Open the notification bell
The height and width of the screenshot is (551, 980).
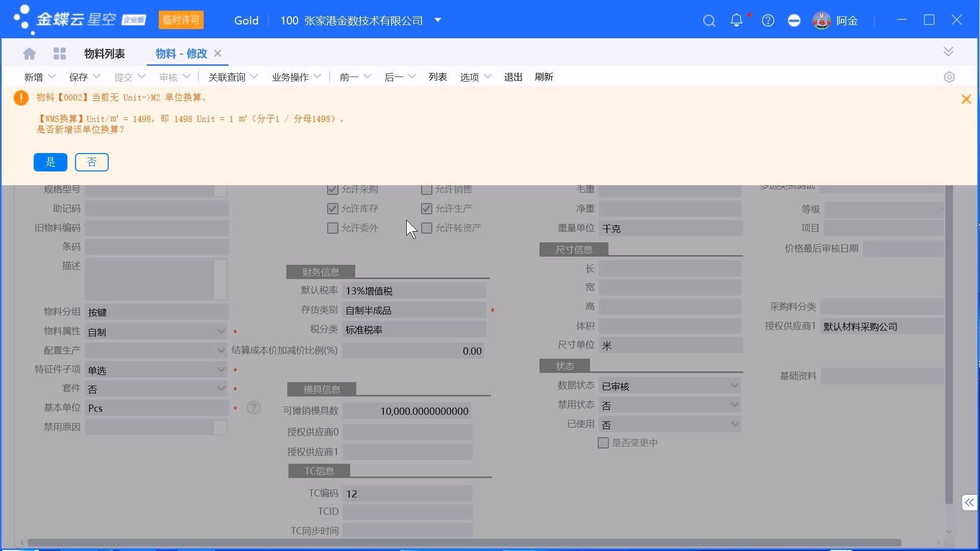[x=737, y=20]
